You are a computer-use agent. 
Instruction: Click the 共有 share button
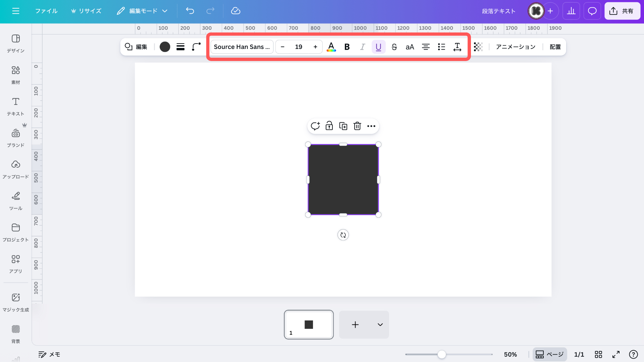[x=622, y=11]
